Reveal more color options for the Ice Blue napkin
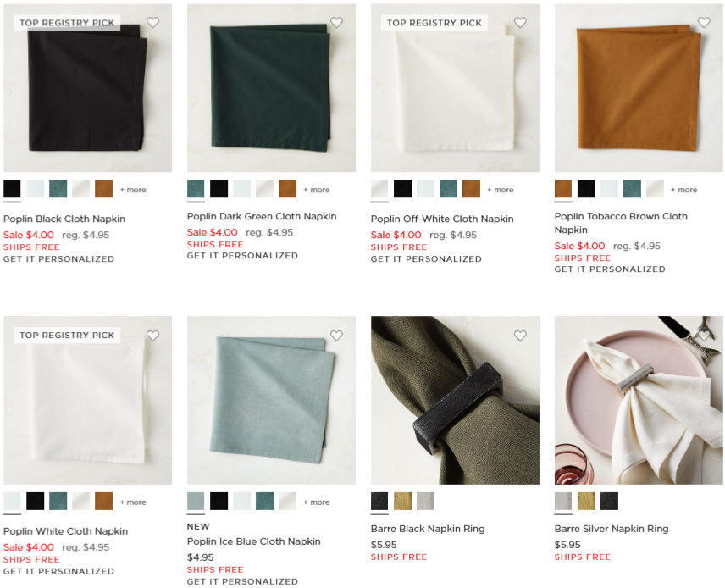This screenshot has width=725, height=588. point(315,502)
